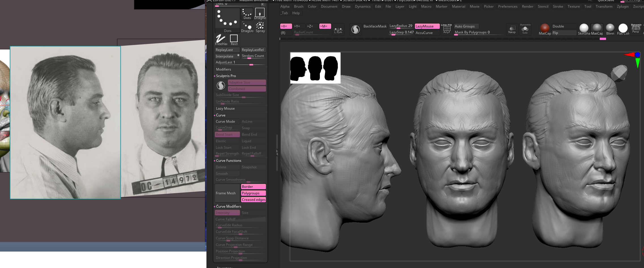Choose the Rect stroke icon

click(234, 39)
